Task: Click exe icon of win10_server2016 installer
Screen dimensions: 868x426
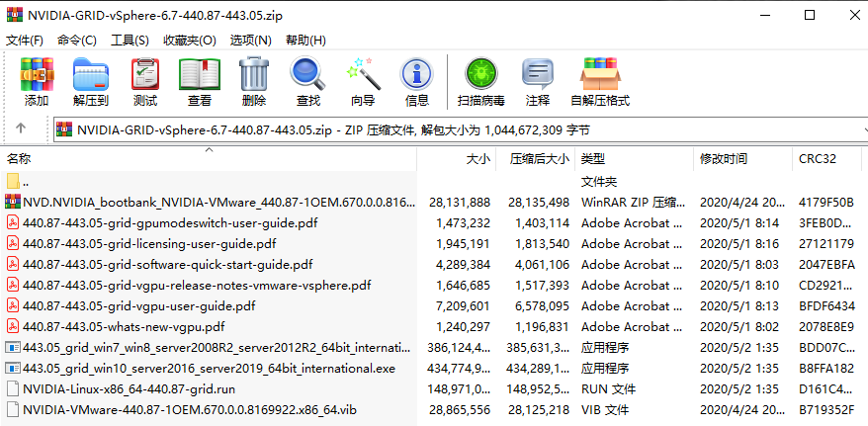Action: click(x=13, y=369)
